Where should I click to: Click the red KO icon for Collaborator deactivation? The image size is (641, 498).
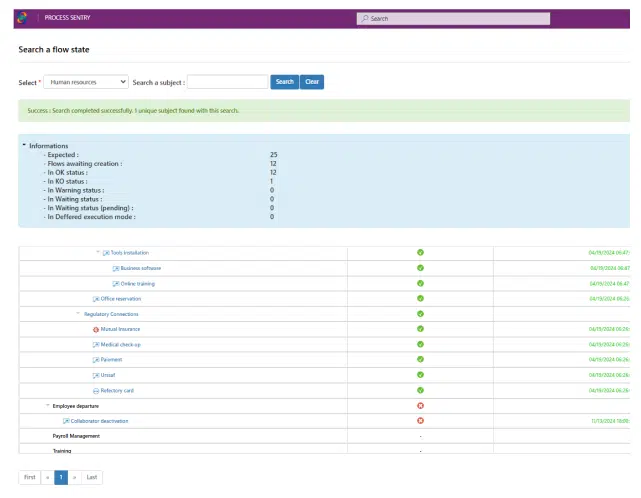pos(420,421)
